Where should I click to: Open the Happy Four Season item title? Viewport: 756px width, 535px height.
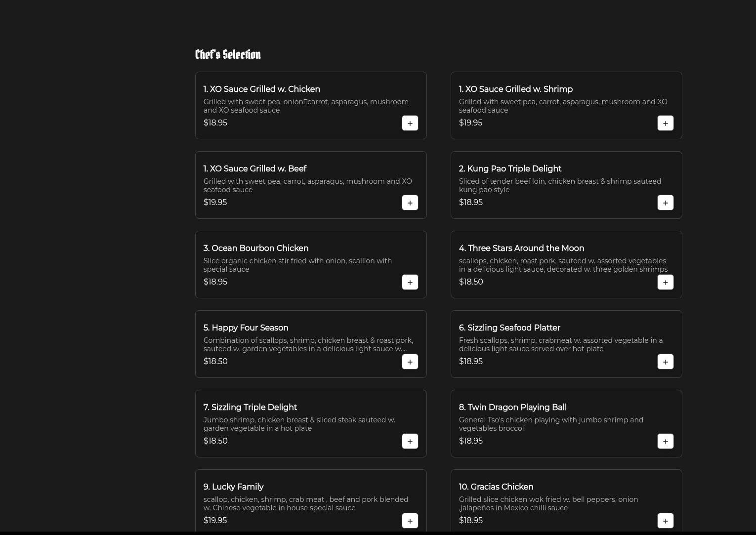click(x=246, y=328)
